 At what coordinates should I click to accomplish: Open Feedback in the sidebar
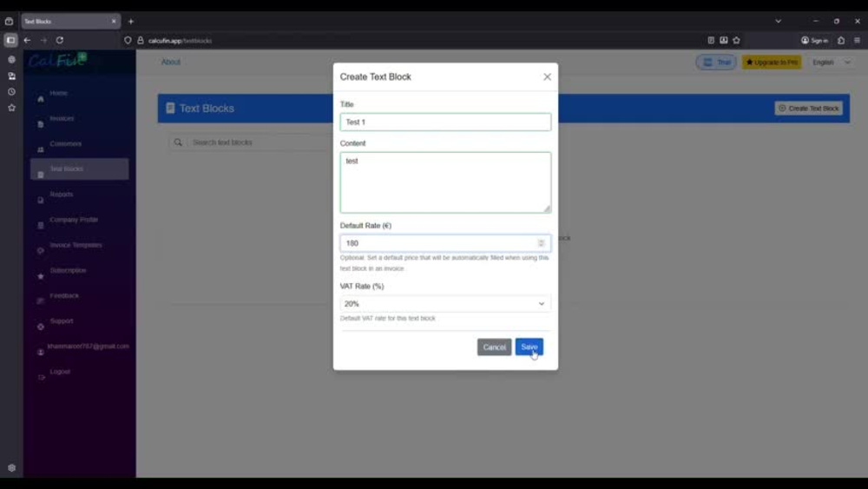pos(64,295)
